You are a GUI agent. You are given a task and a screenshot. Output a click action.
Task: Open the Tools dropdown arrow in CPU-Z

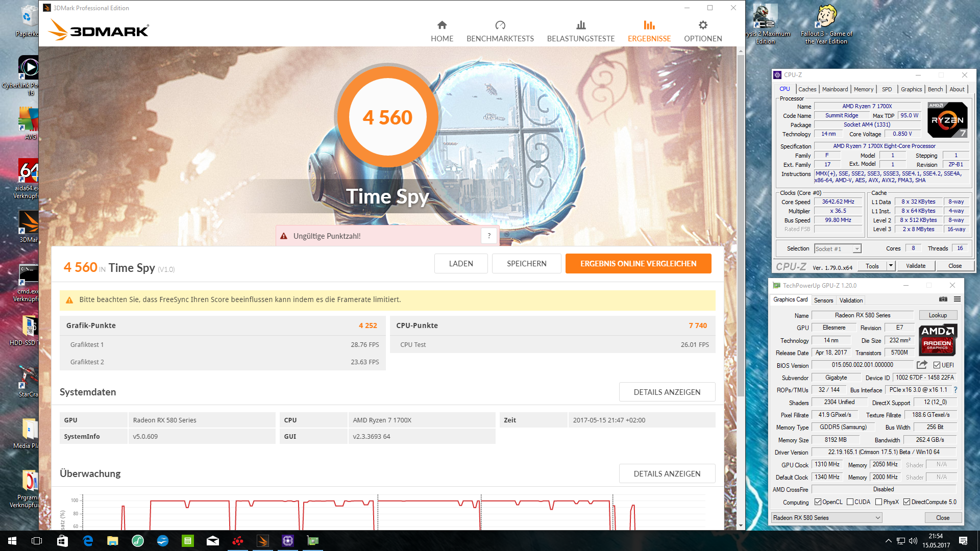click(x=891, y=266)
